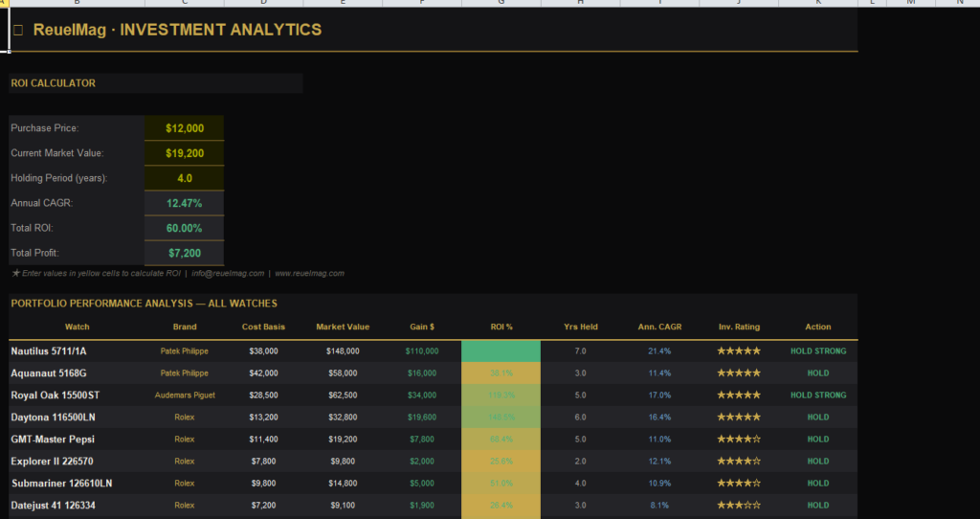Select the Submariner 10.9% annual CAGR cell
This screenshot has width=980, height=519.
[x=659, y=484]
